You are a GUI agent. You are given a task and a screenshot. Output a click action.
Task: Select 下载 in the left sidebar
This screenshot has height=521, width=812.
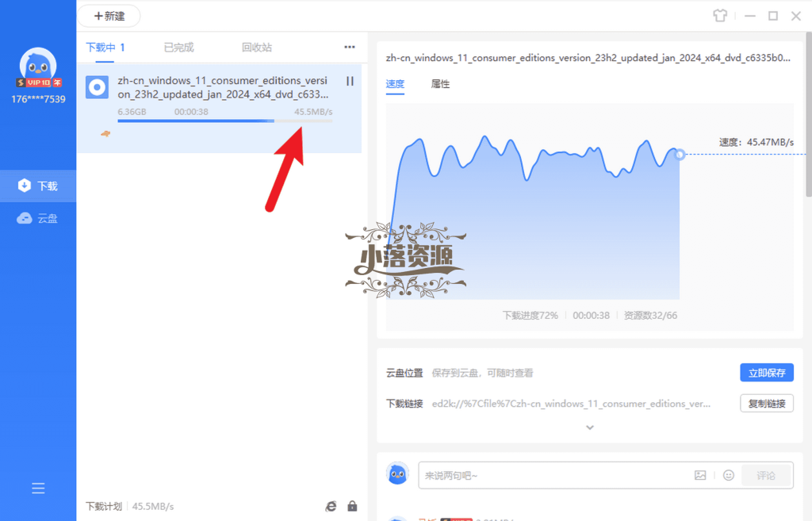pyautogui.click(x=38, y=186)
